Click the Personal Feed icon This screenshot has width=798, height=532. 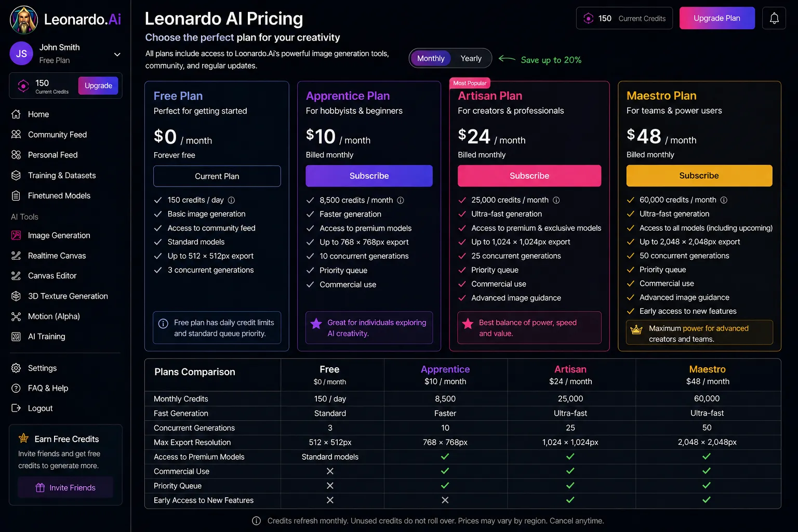tap(16, 155)
